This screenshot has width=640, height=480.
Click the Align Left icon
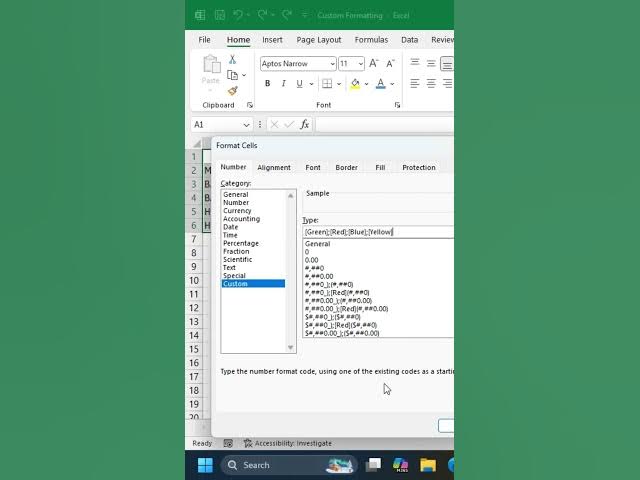[x=415, y=83]
